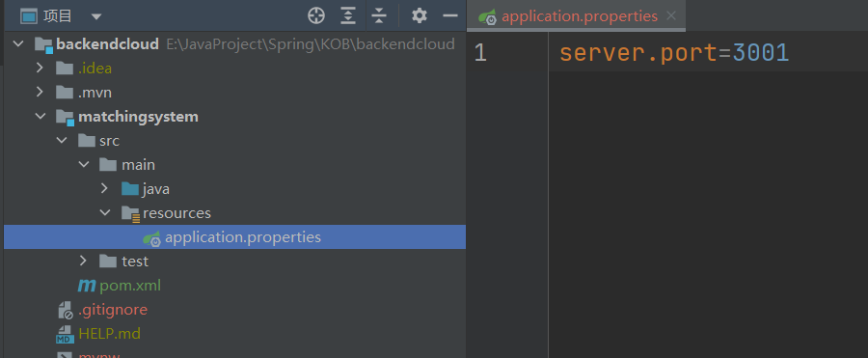
Task: Click the resources folder icon
Action: tap(130, 214)
